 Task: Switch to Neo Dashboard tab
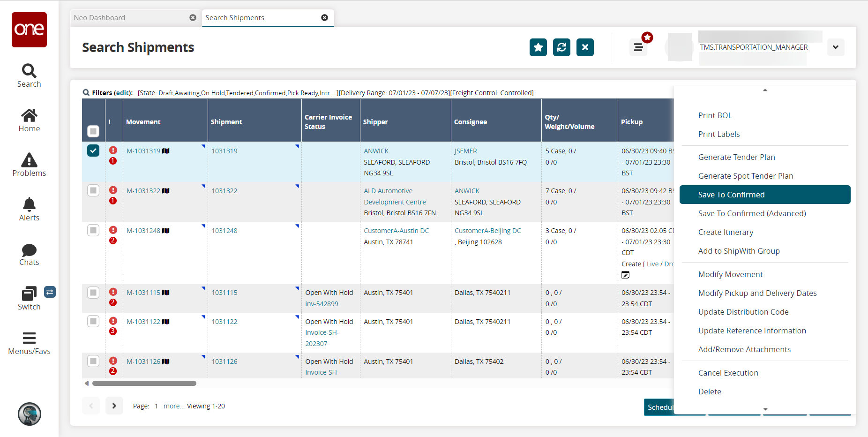[x=136, y=18]
